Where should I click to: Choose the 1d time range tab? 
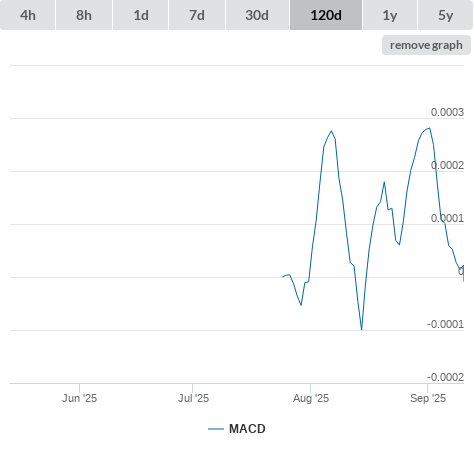point(141,15)
